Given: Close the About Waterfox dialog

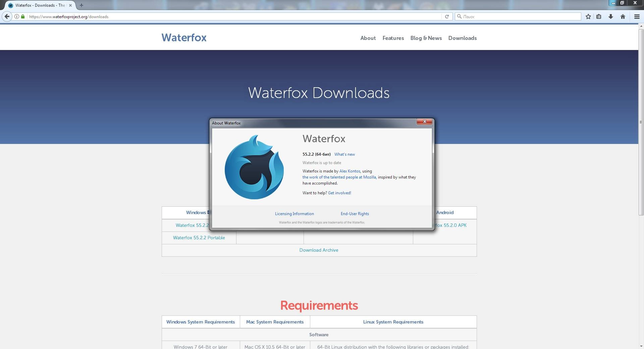Looking at the screenshot, I should [x=424, y=121].
